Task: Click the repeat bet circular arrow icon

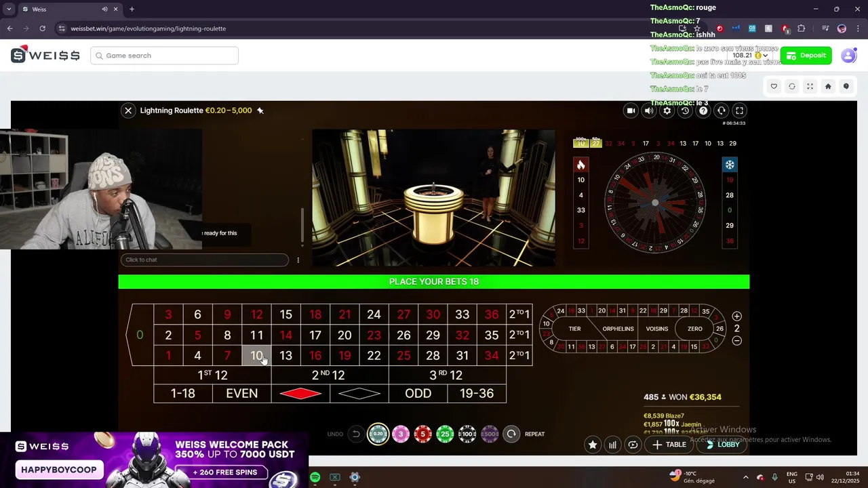Action: click(x=511, y=434)
